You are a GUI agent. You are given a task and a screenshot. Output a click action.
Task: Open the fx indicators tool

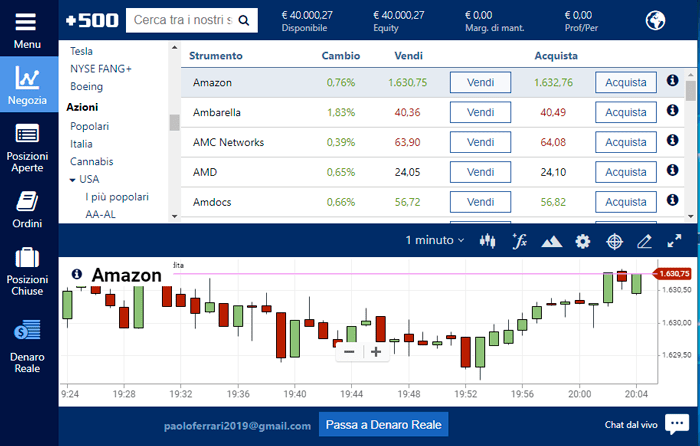point(519,241)
